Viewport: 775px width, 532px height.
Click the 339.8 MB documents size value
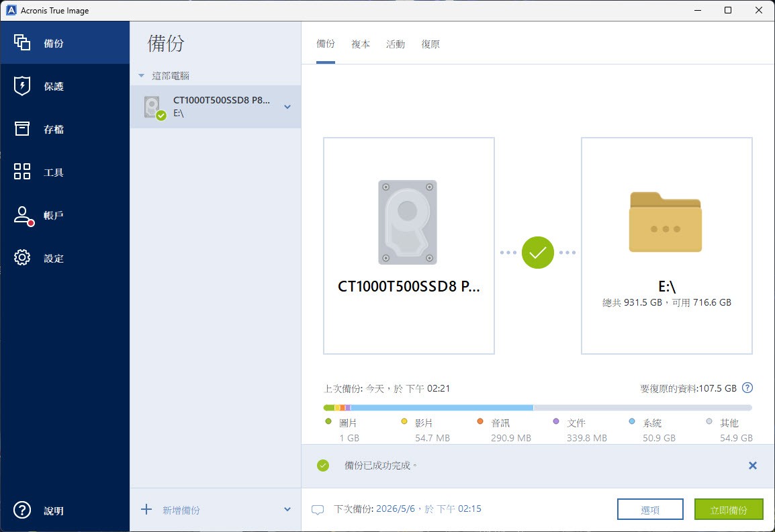pyautogui.click(x=587, y=438)
